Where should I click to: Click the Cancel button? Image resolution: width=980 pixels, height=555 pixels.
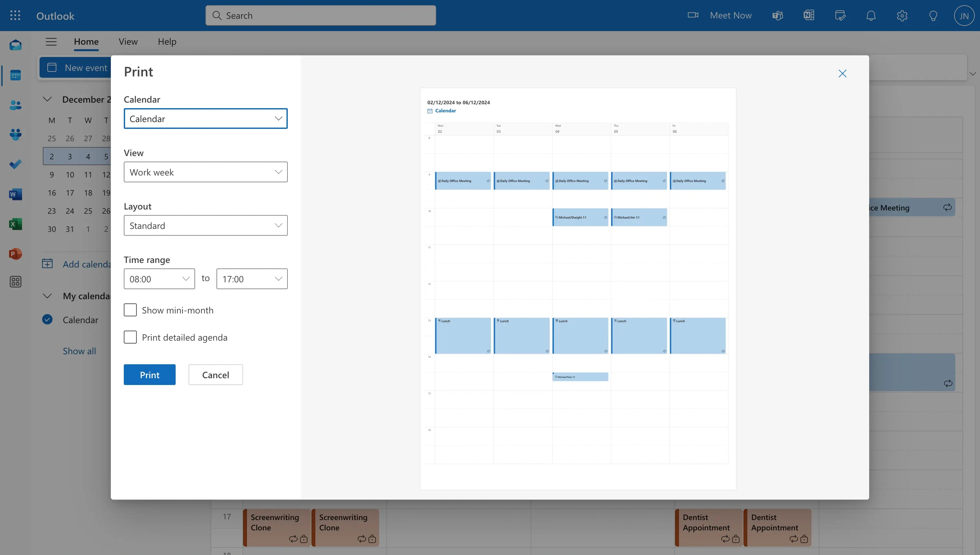(x=216, y=374)
